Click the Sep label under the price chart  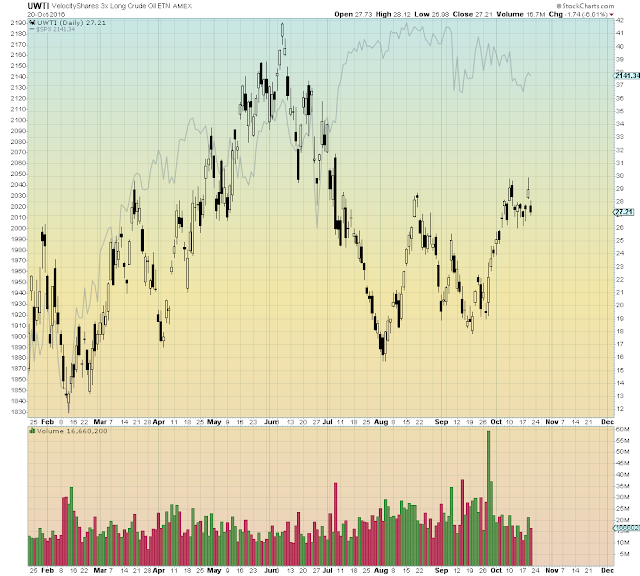441,422
